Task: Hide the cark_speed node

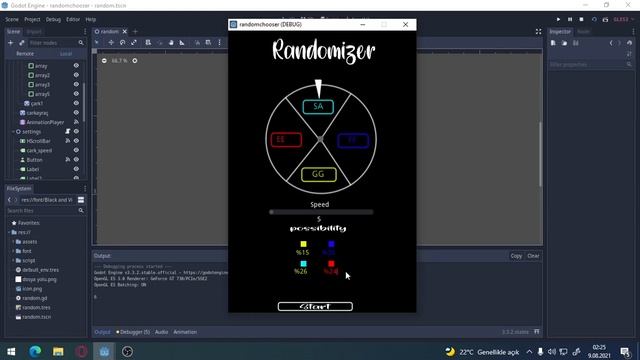Action: [x=76, y=150]
